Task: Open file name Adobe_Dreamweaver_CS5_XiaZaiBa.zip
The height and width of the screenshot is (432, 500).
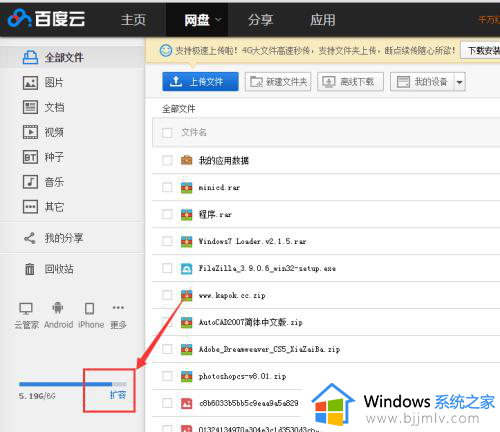Action: (269, 349)
